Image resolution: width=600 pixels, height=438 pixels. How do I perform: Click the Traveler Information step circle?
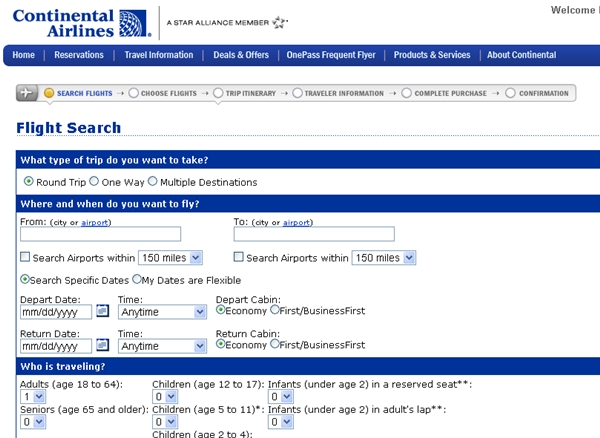click(297, 93)
